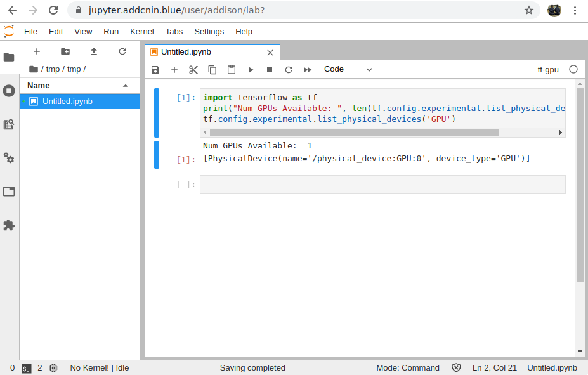Click notebook scrollbar up arrow
The image size is (588, 375).
coord(580,84)
